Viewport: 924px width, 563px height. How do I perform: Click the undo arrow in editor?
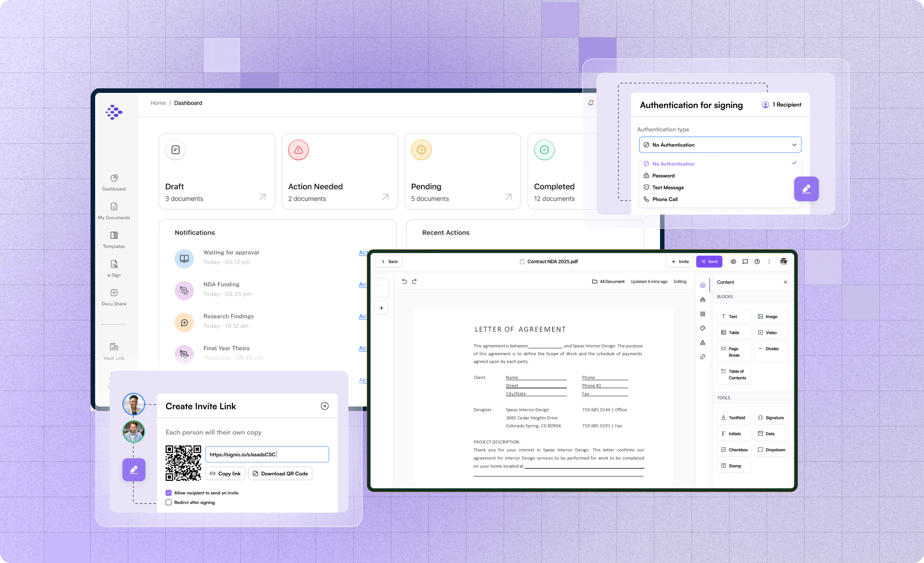click(404, 281)
